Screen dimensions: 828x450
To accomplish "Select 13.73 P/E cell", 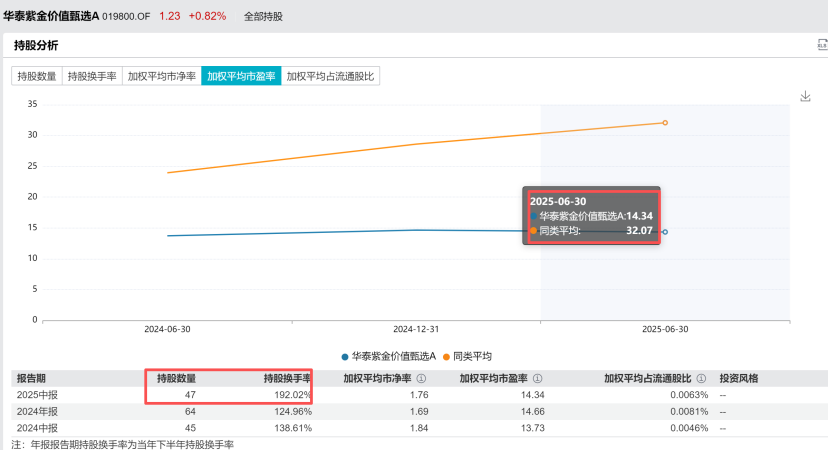I will click(532, 428).
